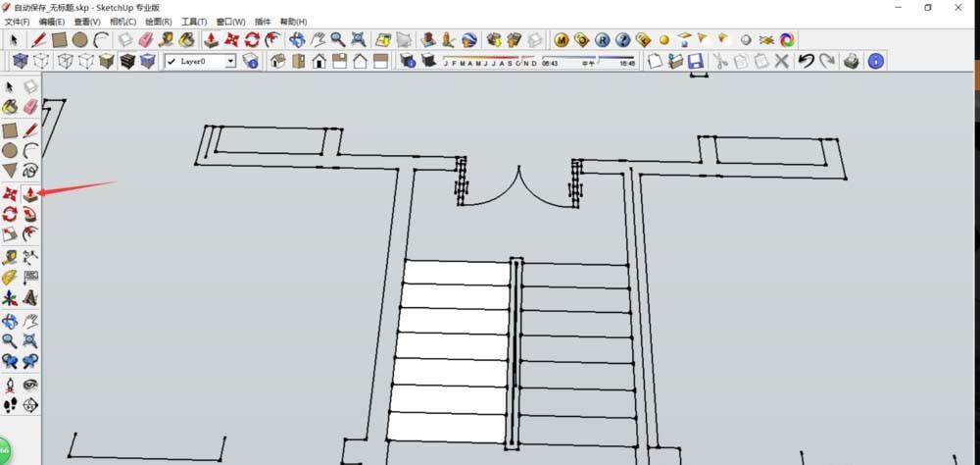Open Model Info blue i icon
This screenshot has width=980, height=465.
click(x=876, y=61)
